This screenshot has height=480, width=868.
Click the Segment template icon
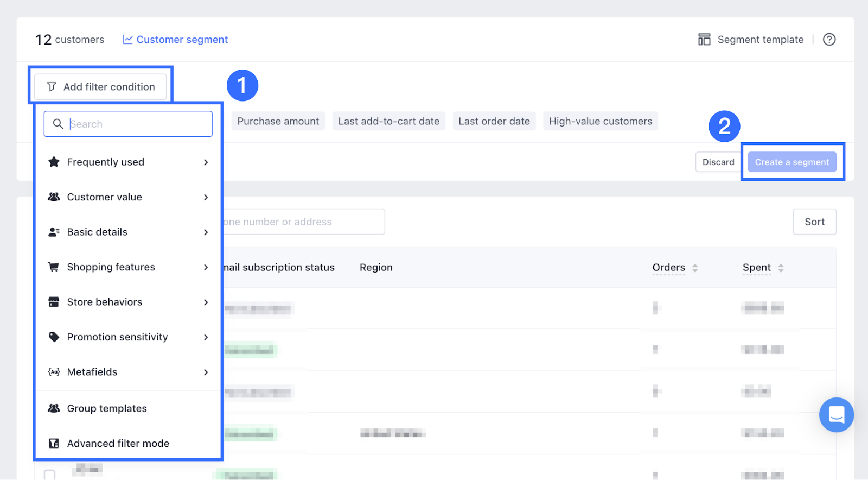point(704,40)
